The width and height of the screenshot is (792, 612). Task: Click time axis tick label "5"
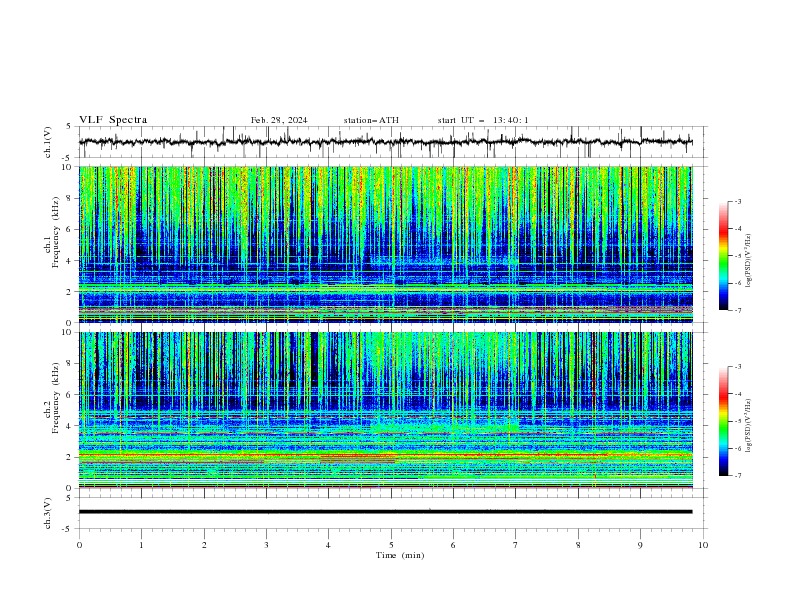391,545
